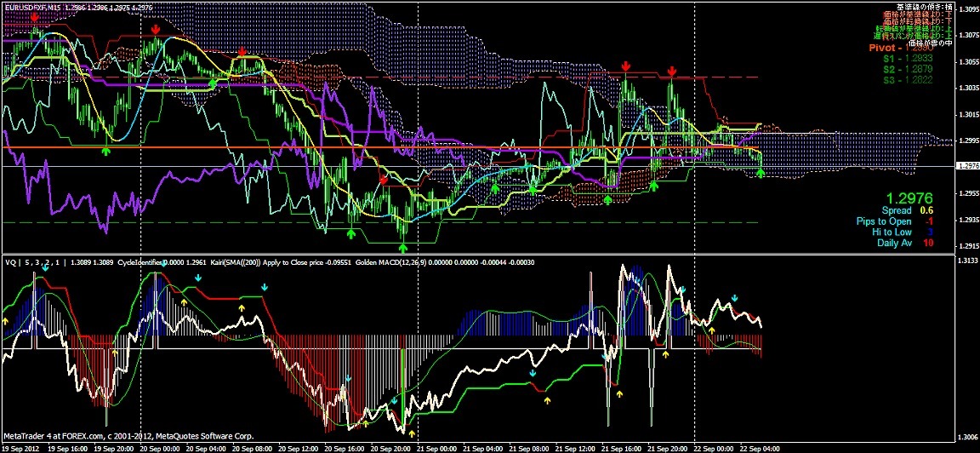Select the lowest green up arrow on main chart

[x=403, y=247]
